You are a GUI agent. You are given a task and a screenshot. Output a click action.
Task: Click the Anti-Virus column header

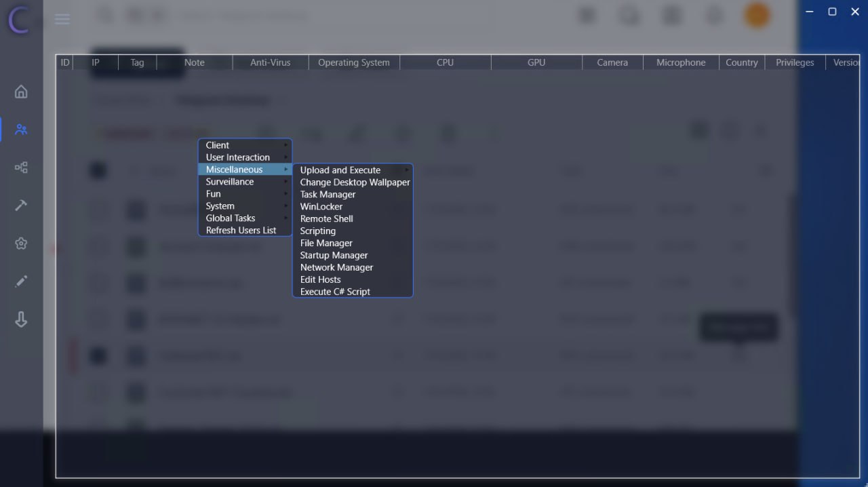270,62
